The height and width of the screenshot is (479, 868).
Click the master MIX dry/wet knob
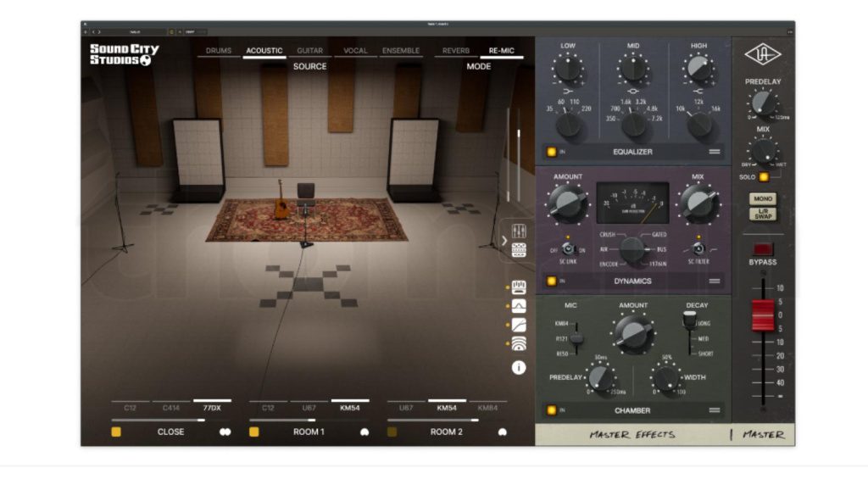point(763,151)
